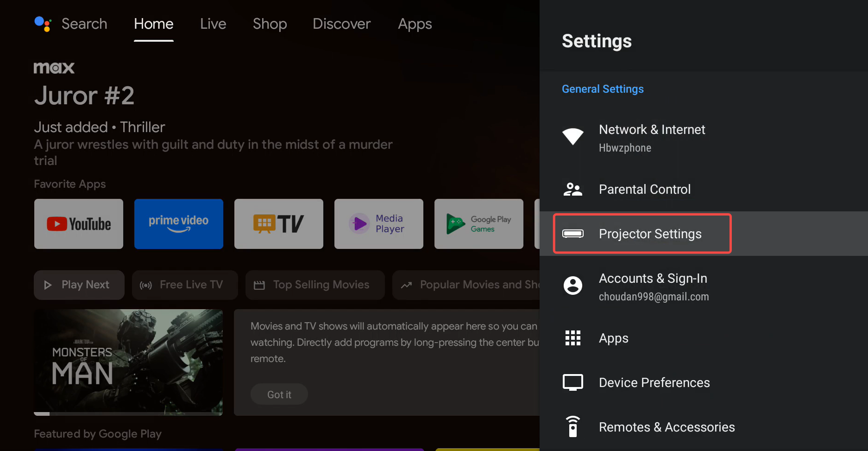Click the Play Next triangle icon

[48, 285]
